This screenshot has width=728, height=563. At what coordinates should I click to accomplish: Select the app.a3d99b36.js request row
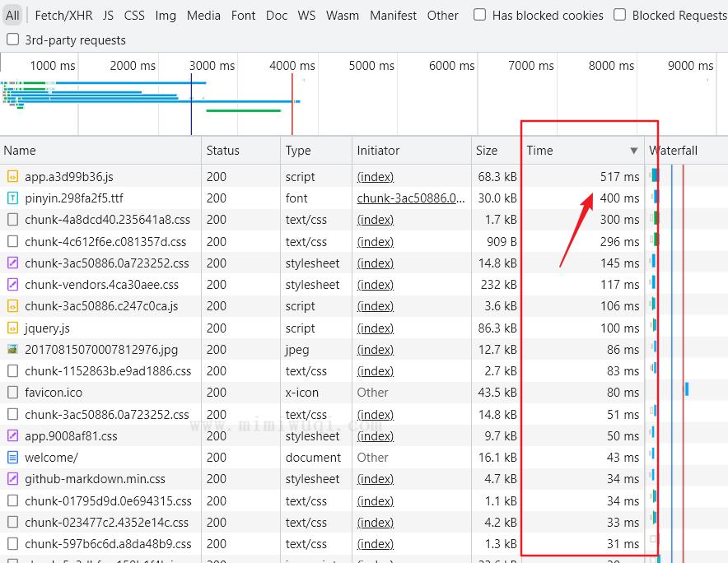click(x=364, y=177)
